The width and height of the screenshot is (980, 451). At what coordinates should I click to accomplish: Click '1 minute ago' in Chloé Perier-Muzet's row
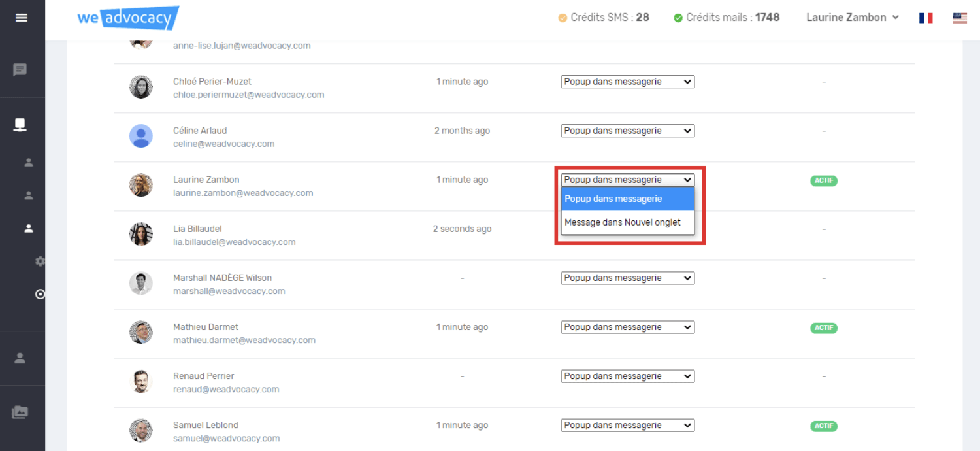[x=462, y=82]
